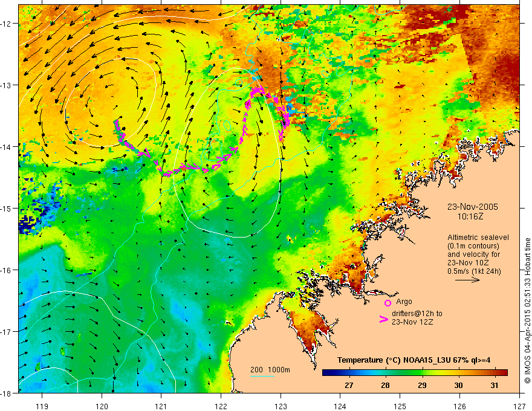Click the latitude axis label '-18'

[6, 393]
